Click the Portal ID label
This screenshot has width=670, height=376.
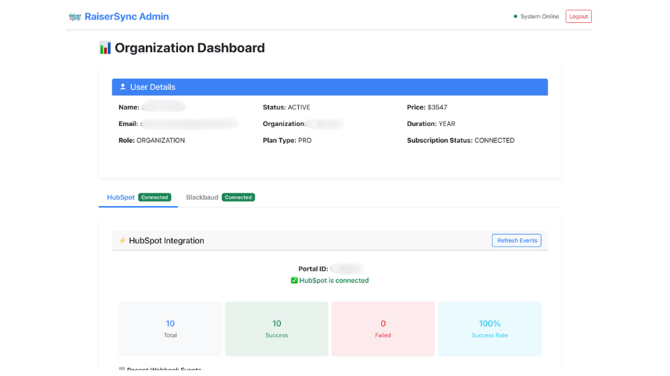pos(313,269)
